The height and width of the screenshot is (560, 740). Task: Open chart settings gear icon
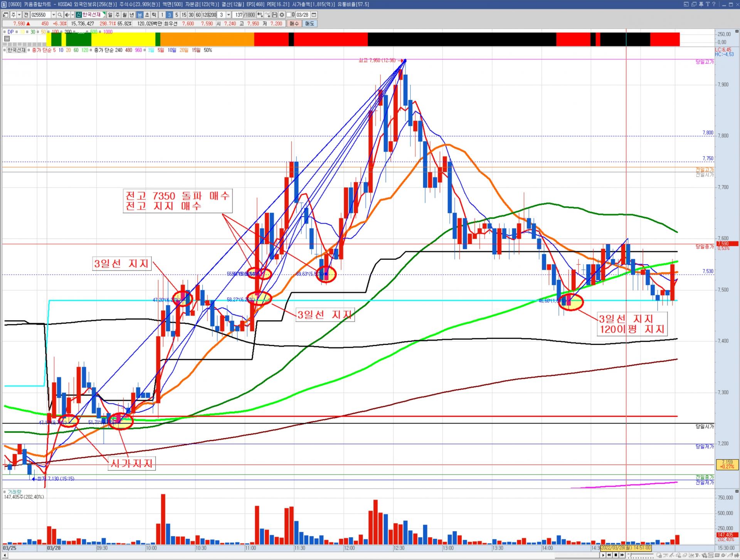tap(282, 15)
